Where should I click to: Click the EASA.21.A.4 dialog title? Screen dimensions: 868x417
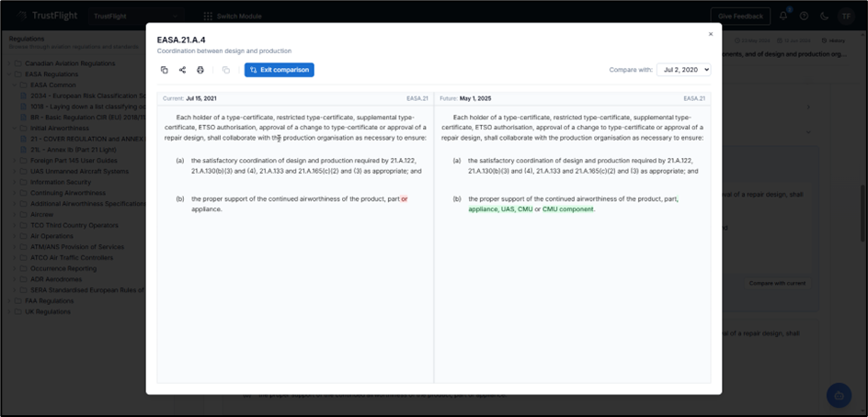(x=181, y=39)
